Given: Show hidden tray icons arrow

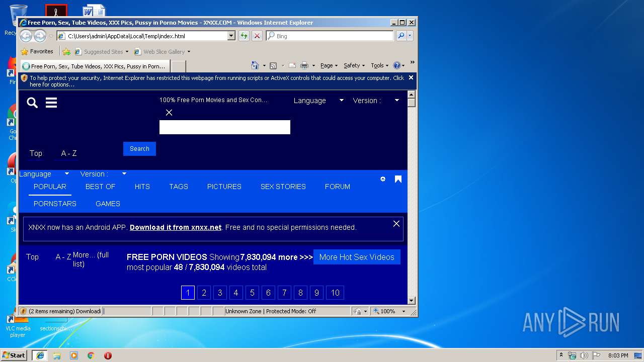Looking at the screenshot, I should click(561, 355).
